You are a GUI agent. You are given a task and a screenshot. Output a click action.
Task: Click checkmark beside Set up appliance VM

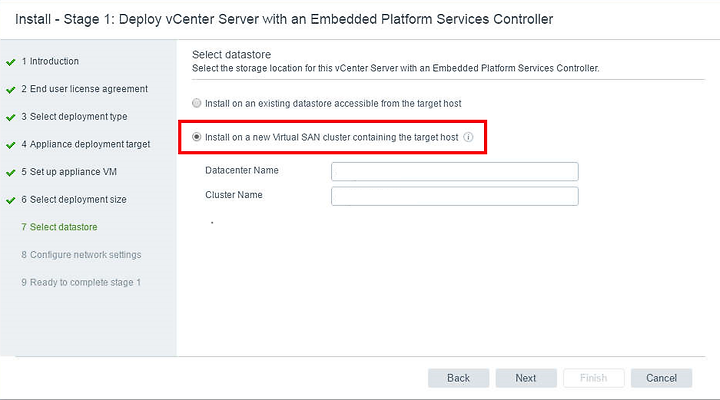(11, 173)
